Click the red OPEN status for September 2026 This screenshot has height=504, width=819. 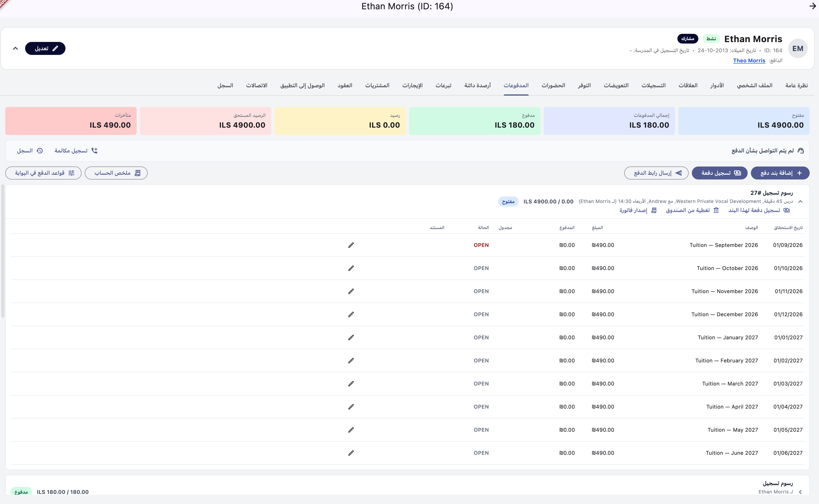tap(481, 245)
